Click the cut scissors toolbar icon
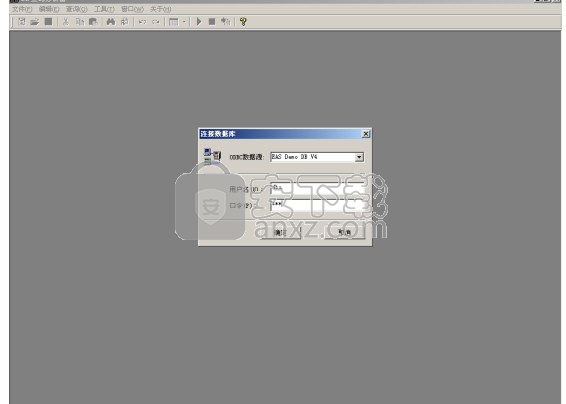Viewport: 566px width, 404px height. point(66,22)
